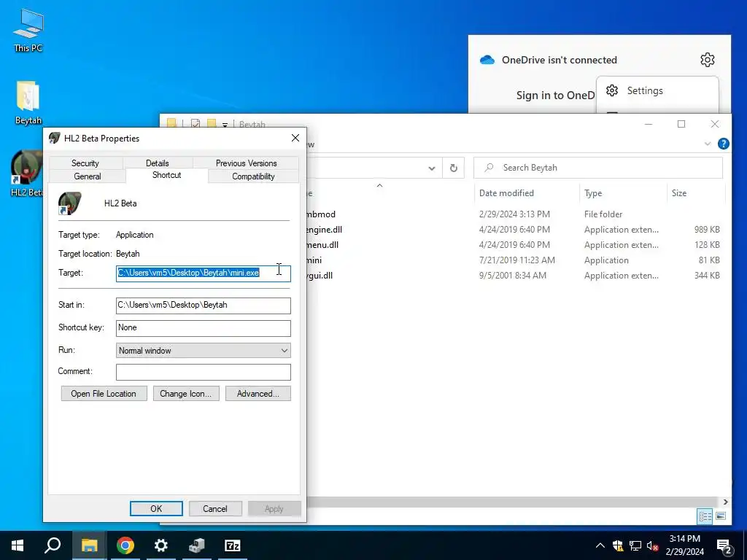Select the Shortcut tab
747x560 pixels.
[x=167, y=175]
